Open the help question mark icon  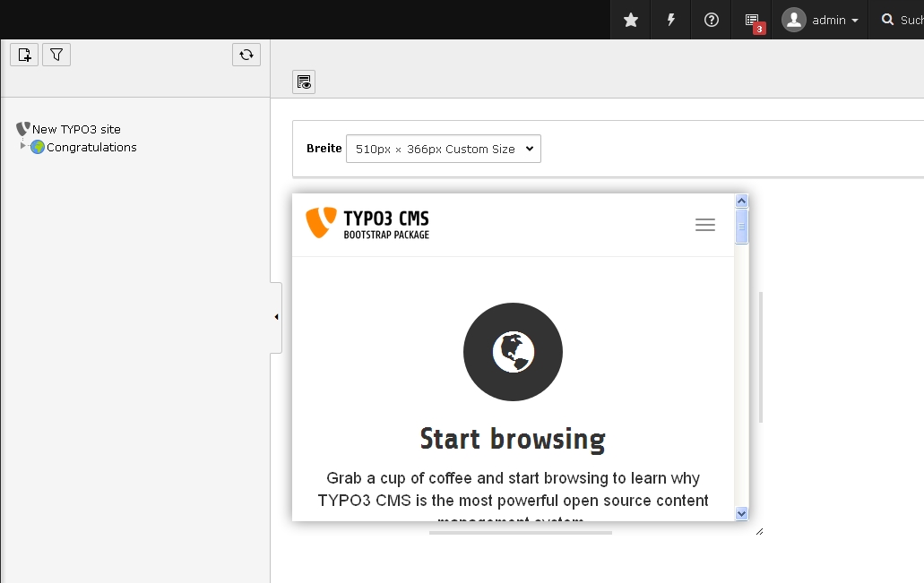point(712,20)
